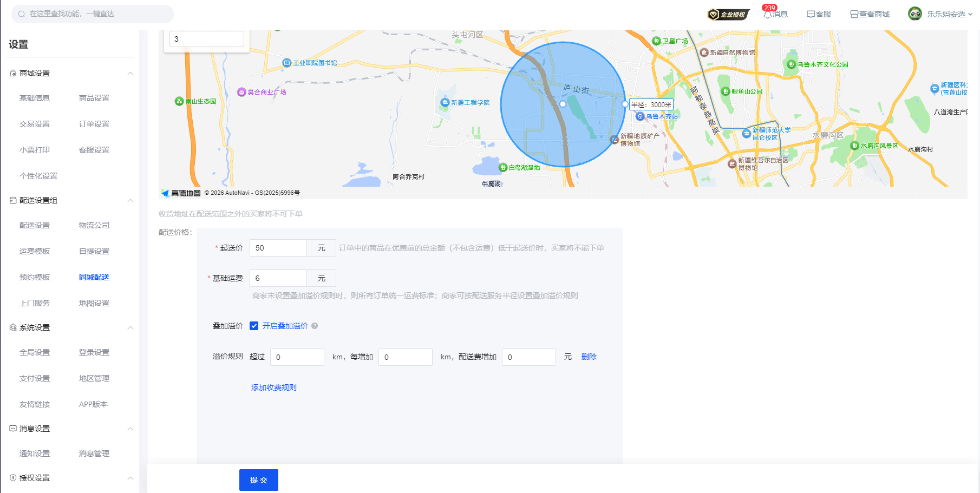980x493 pixels.
Task: Click the search magnifier icon
Action: tap(22, 14)
